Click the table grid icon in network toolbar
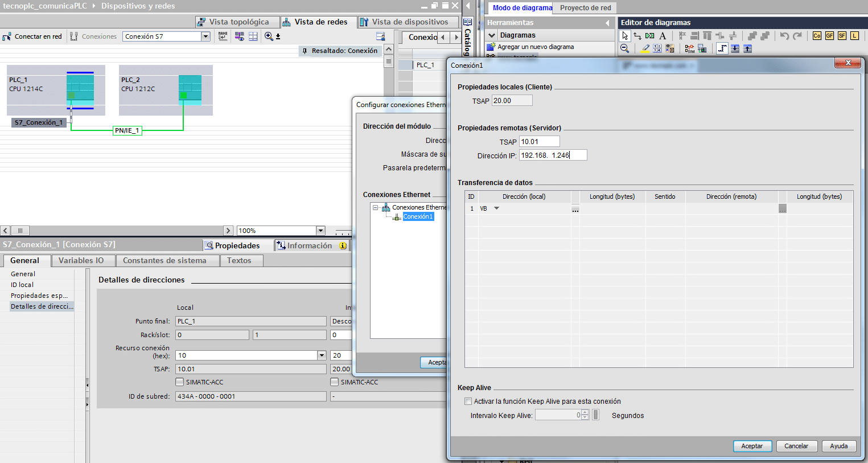 253,36
